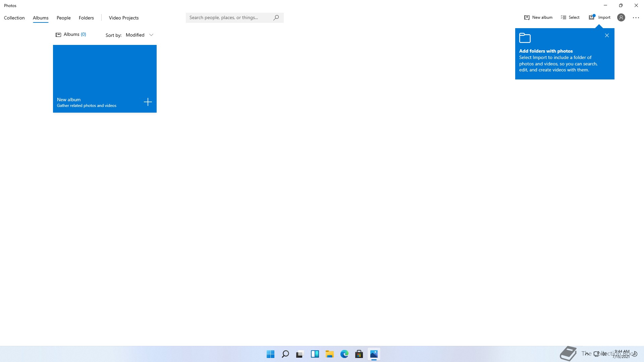Open the Video Projects tab
The height and width of the screenshot is (362, 644).
coord(123,18)
